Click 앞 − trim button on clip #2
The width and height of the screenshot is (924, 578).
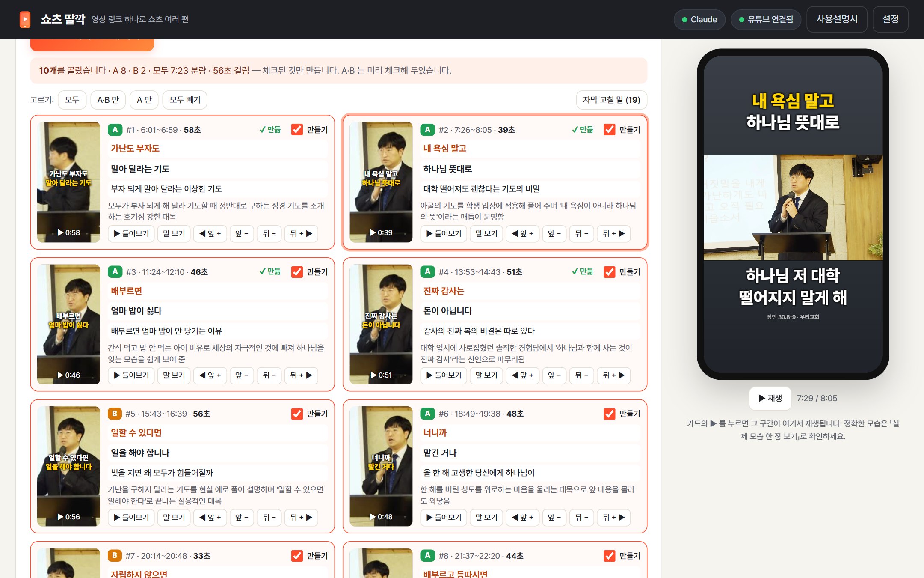click(x=554, y=234)
